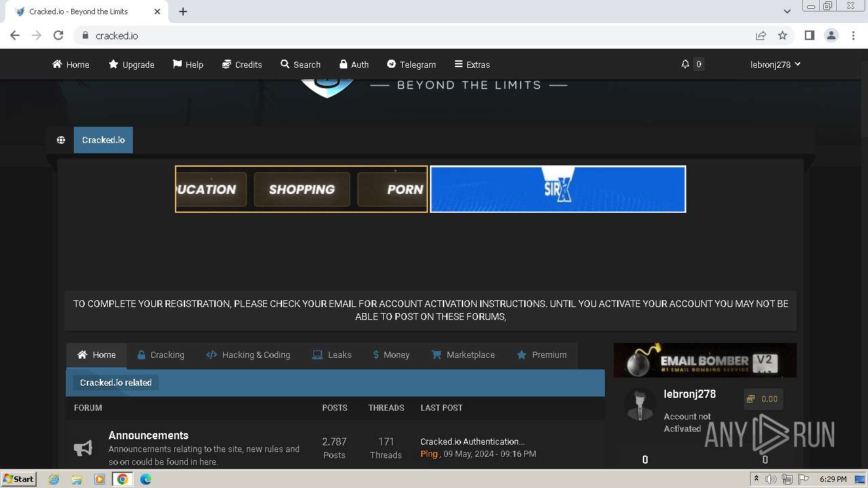Go to the Credits page

[x=242, y=64]
